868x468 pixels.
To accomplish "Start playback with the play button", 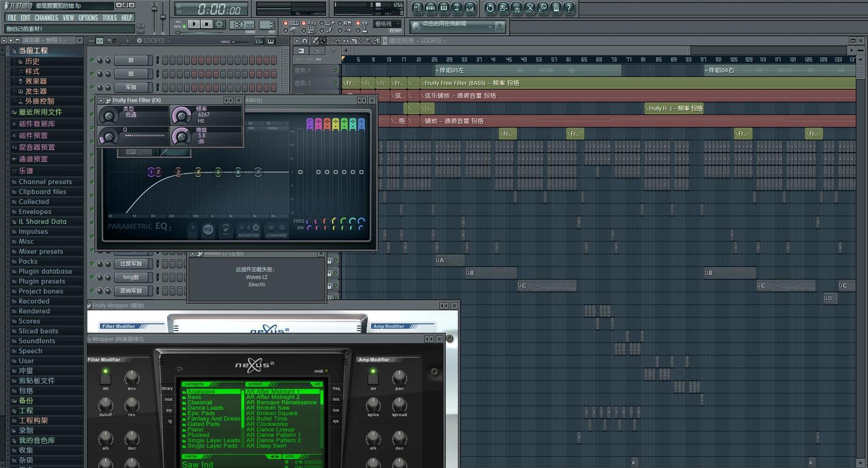I will tap(194, 24).
